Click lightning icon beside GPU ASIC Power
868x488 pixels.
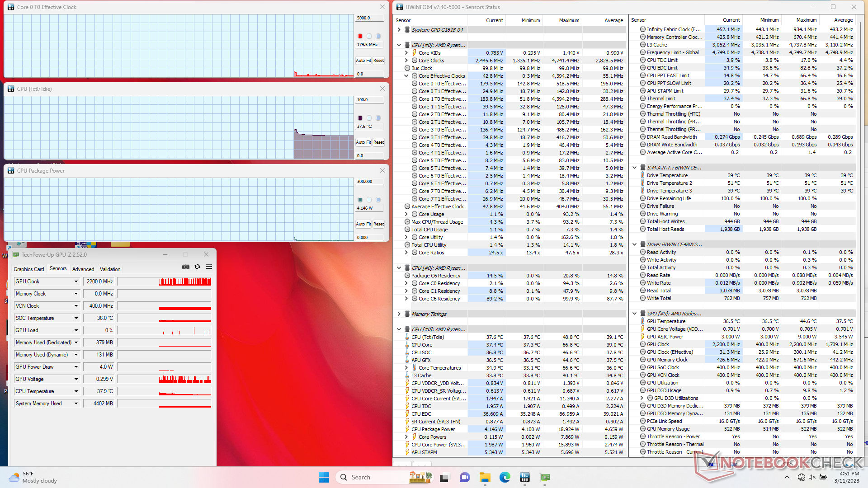[642, 337]
